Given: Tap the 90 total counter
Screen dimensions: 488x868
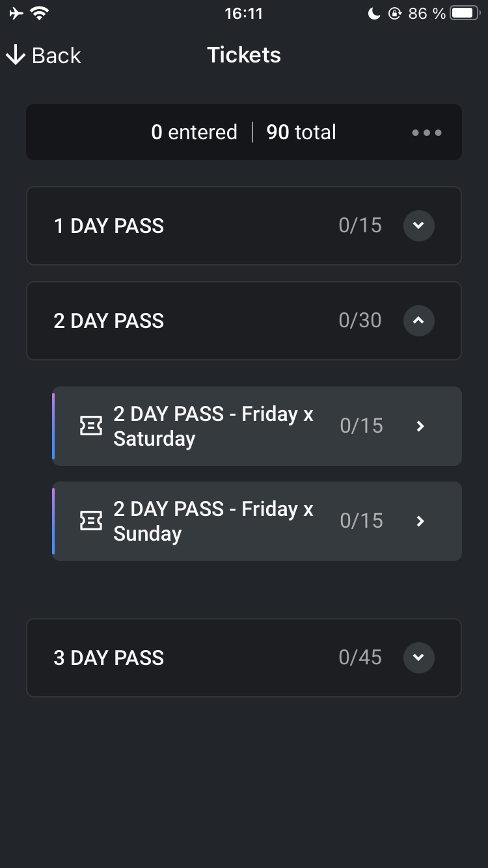Looking at the screenshot, I should point(301,132).
